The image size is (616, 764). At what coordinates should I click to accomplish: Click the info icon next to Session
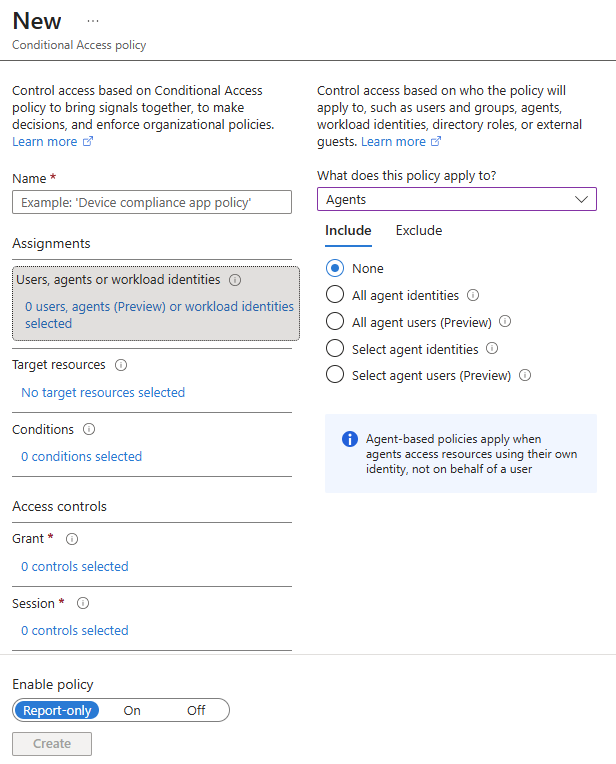tap(83, 603)
